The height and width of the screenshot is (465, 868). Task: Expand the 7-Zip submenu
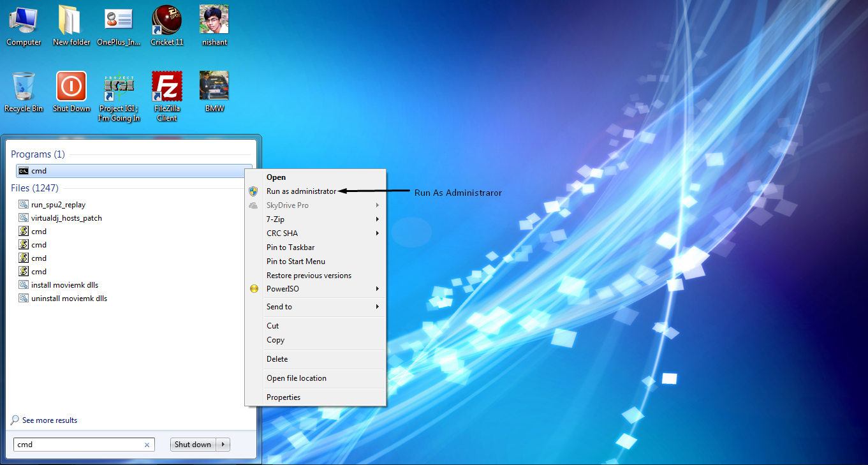316,219
